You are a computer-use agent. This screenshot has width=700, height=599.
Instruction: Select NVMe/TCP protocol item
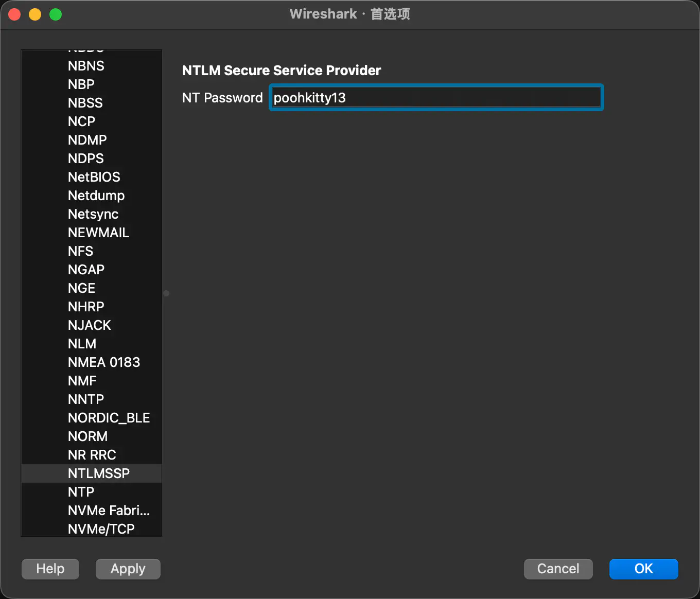101,528
